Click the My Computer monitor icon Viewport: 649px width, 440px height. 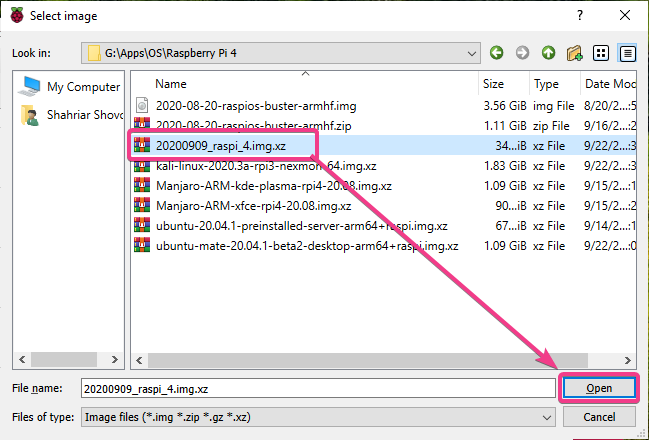click(x=31, y=86)
